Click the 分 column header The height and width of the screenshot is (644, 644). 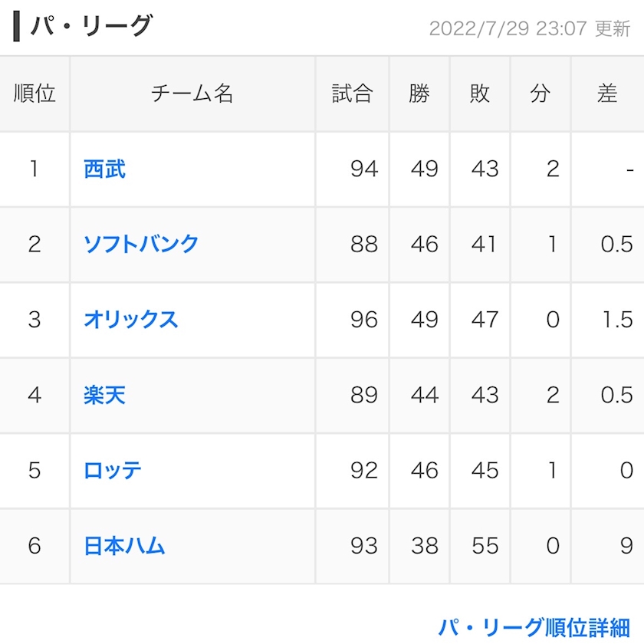pyautogui.click(x=540, y=94)
